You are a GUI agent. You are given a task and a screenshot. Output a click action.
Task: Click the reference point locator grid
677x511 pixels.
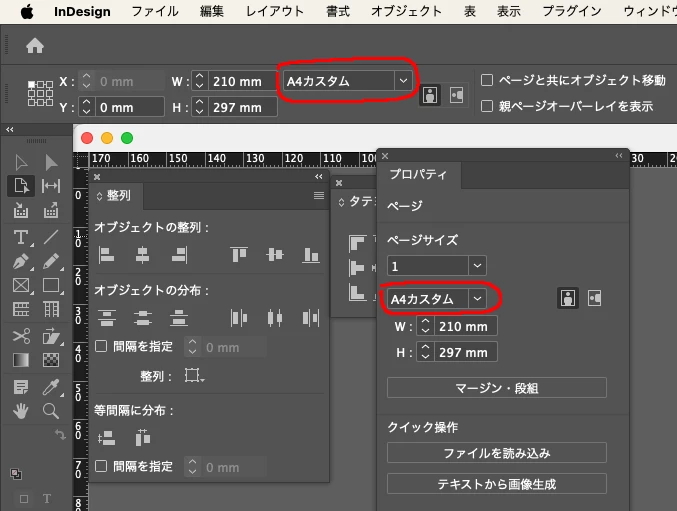[x=40, y=93]
